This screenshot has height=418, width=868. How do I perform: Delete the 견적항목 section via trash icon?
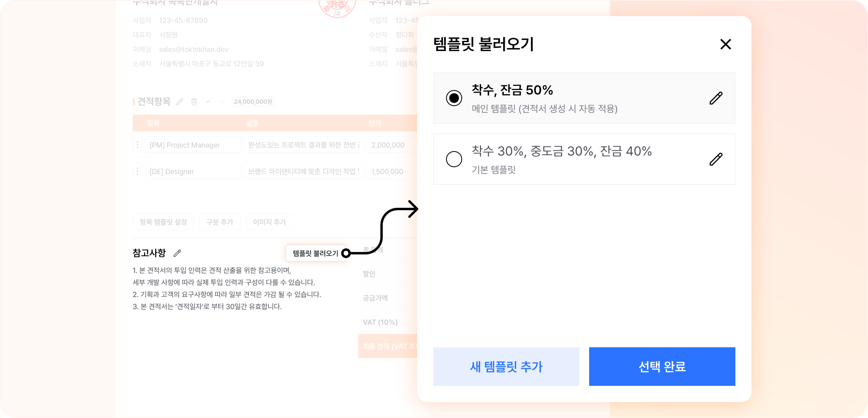[194, 102]
